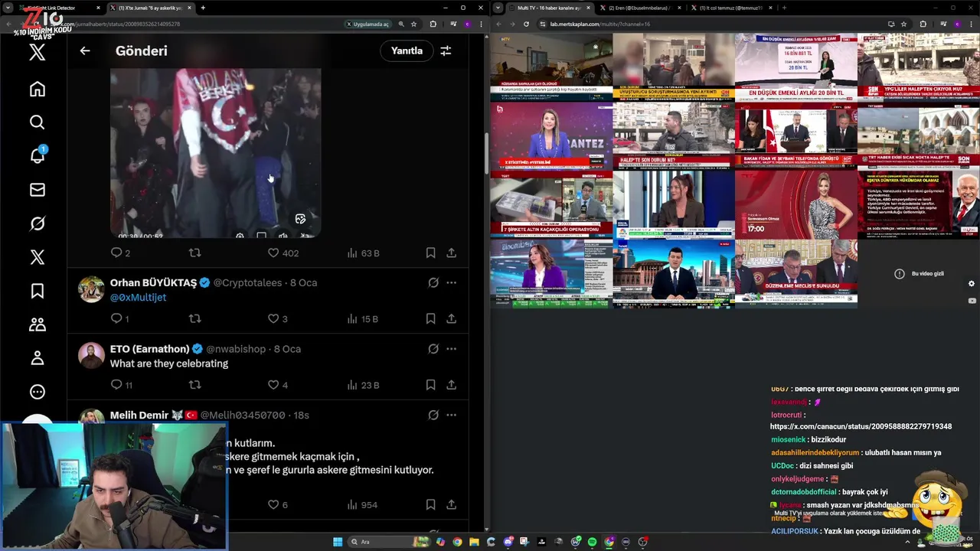Open reply sort settings beside Yanıtla
This screenshot has height=551, width=980.
point(446,51)
